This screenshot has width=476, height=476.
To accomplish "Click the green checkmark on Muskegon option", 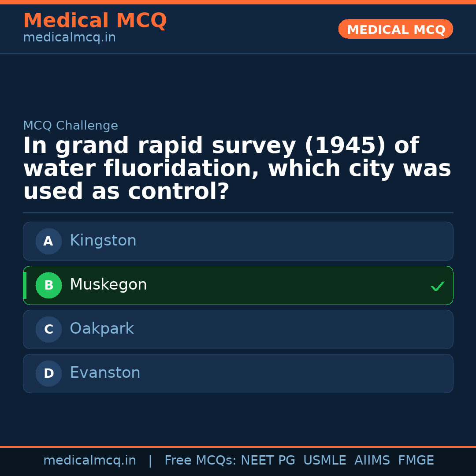I will click(x=437, y=286).
